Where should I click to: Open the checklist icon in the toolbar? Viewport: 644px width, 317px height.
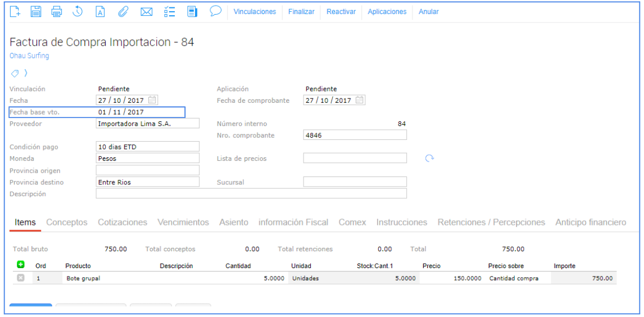point(169,11)
